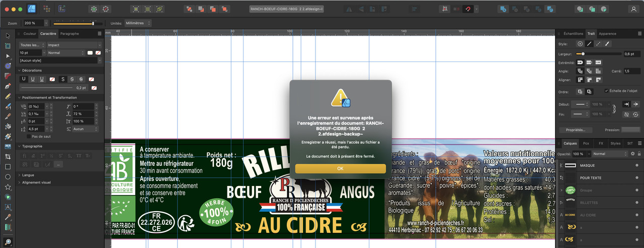The height and width of the screenshot is (248, 644).
Task: Switch to the Couleur tab
Action: (x=30, y=34)
